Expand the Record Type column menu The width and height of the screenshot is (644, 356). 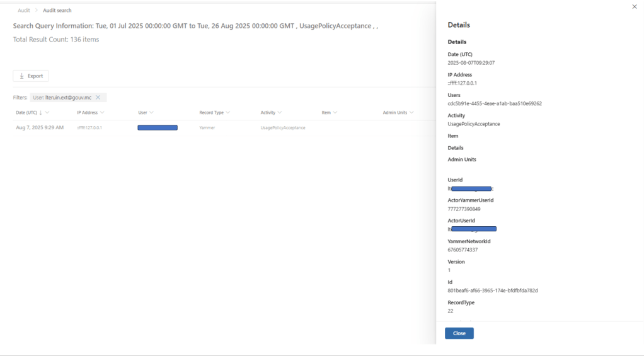[x=228, y=113]
